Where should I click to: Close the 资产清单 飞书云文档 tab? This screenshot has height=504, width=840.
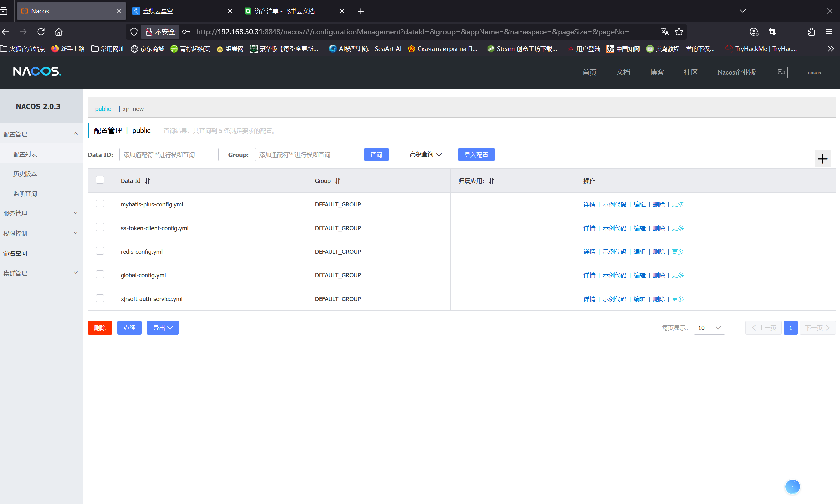pos(342,11)
